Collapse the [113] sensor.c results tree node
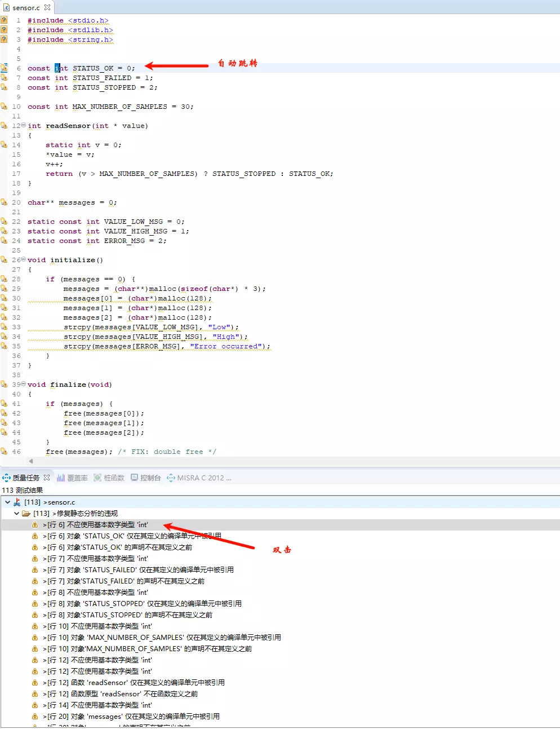This screenshot has width=560, height=729. [x=7, y=502]
